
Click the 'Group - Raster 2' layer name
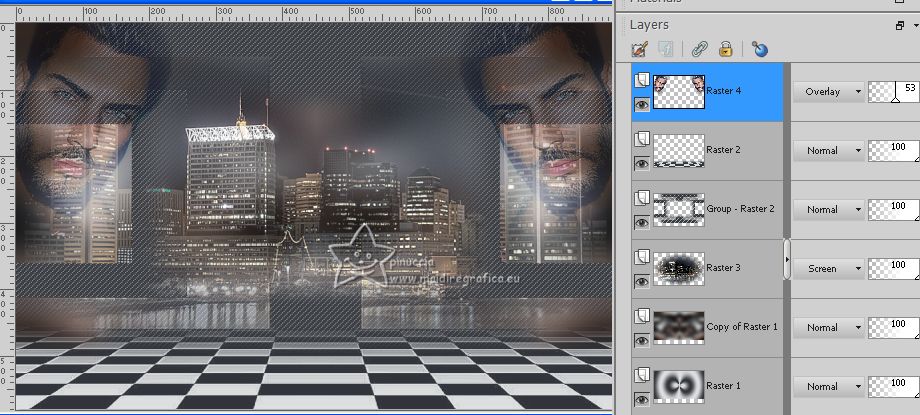tap(740, 208)
